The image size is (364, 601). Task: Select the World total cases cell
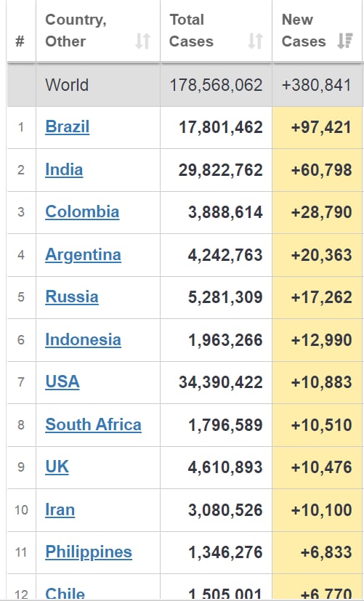216,85
